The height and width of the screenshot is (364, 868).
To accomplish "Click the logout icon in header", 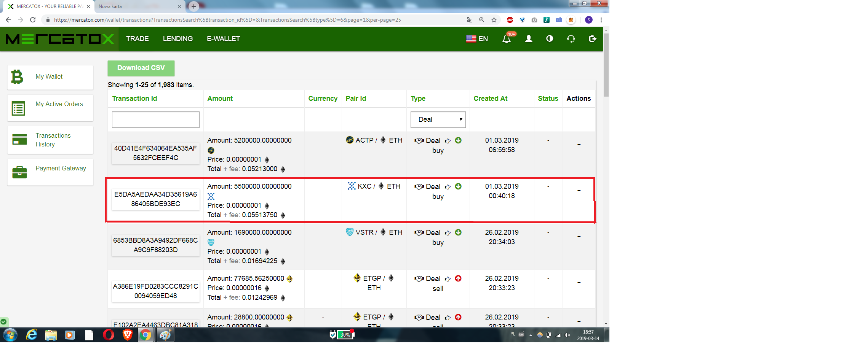I will [593, 38].
